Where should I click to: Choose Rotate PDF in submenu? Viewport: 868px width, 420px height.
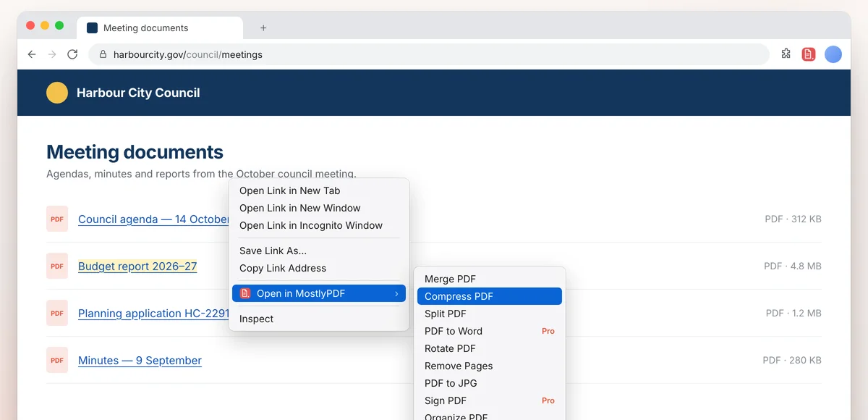pyautogui.click(x=490, y=348)
